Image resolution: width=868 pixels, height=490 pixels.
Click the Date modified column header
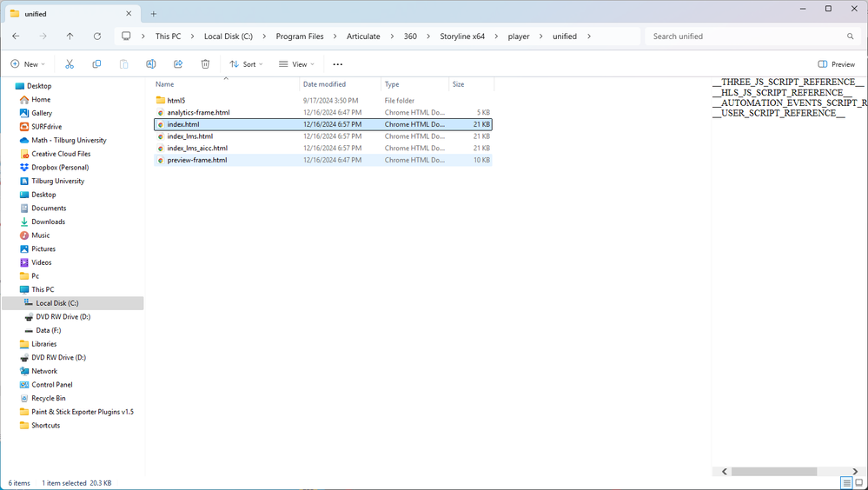(324, 84)
